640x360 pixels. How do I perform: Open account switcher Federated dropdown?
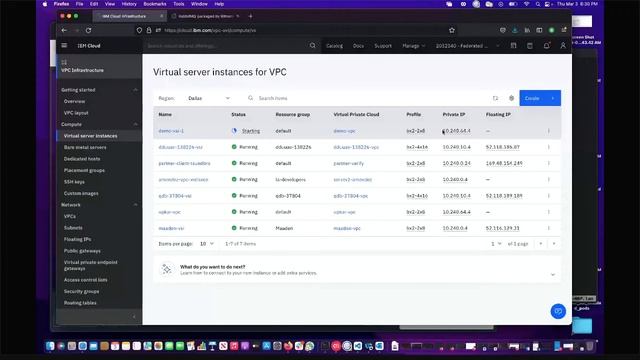[467, 46]
